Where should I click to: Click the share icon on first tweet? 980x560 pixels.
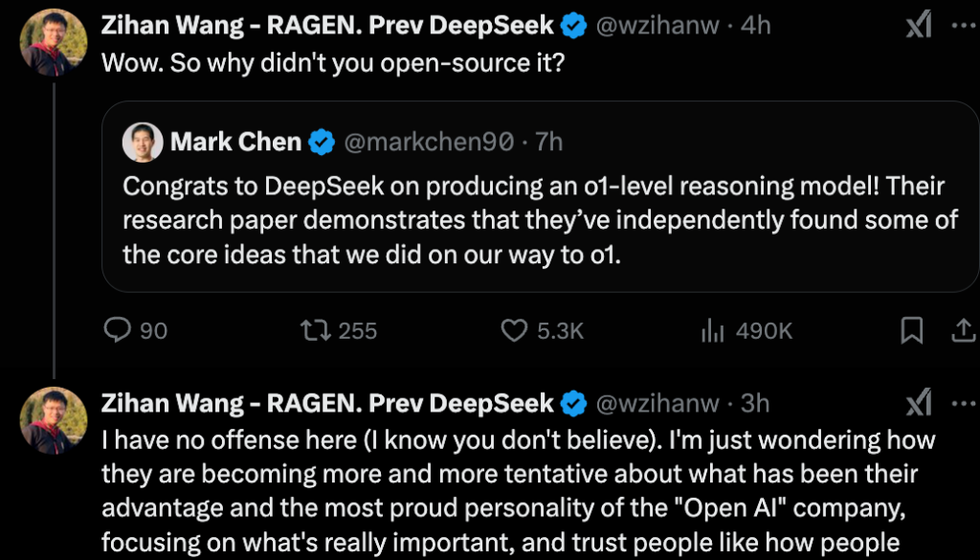pyautogui.click(x=962, y=330)
